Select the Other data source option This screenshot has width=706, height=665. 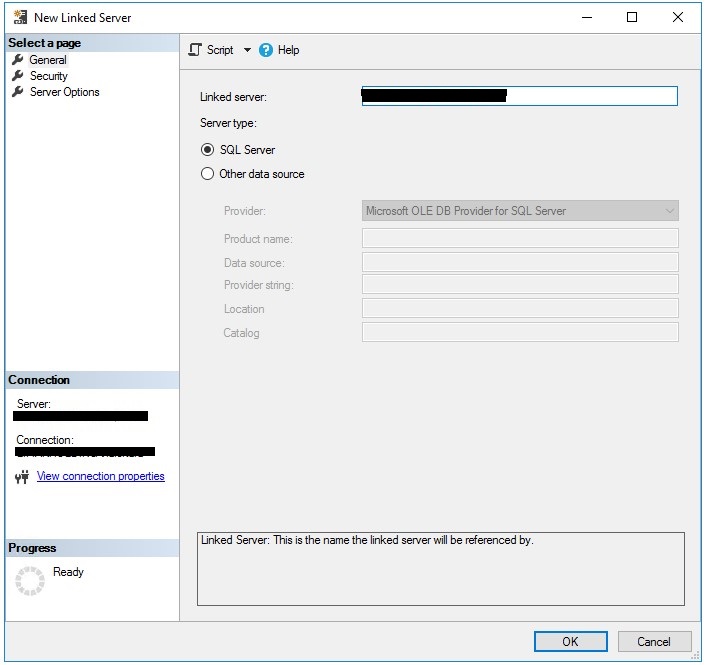(x=208, y=174)
